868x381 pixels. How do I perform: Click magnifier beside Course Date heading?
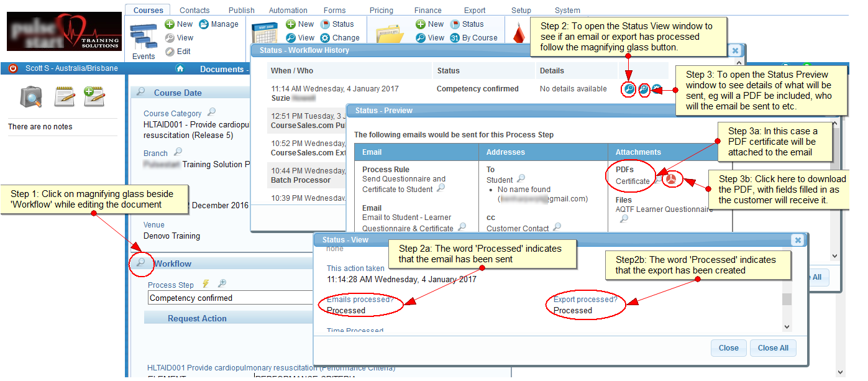click(x=141, y=91)
